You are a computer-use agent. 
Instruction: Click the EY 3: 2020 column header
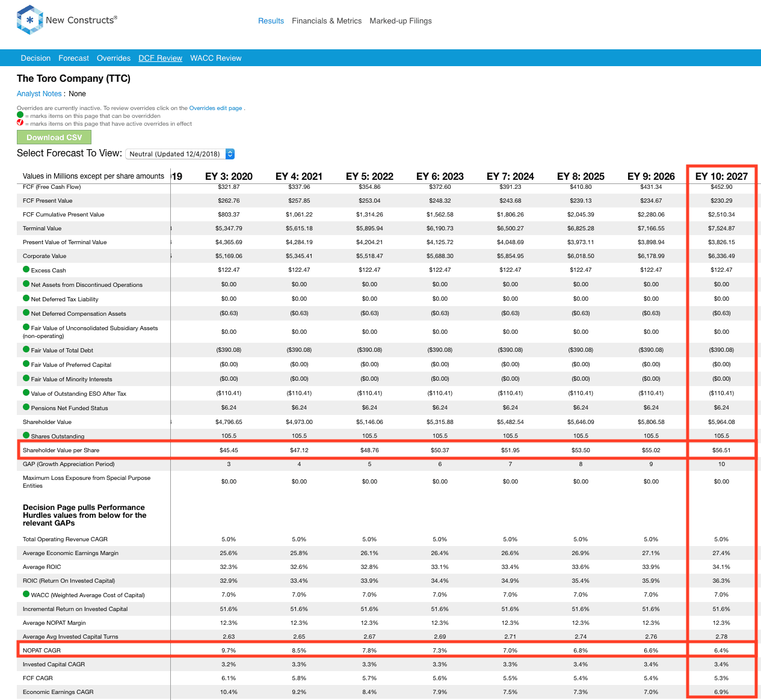229,176
